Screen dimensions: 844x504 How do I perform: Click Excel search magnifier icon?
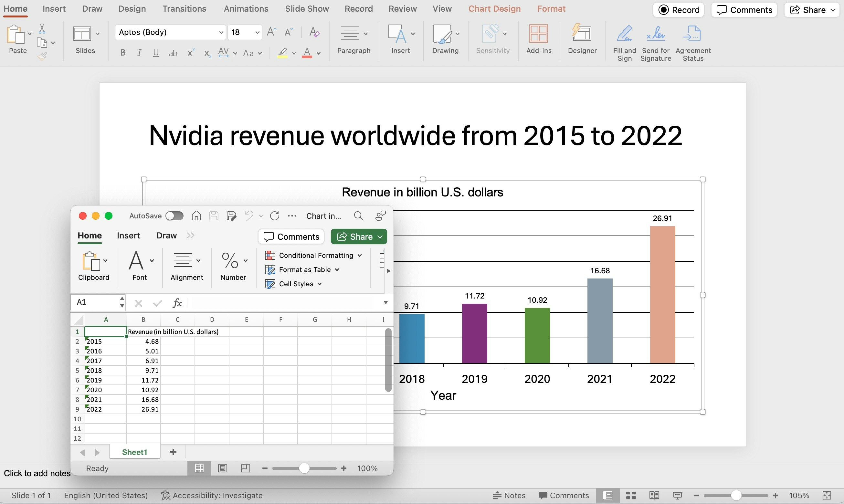point(358,216)
